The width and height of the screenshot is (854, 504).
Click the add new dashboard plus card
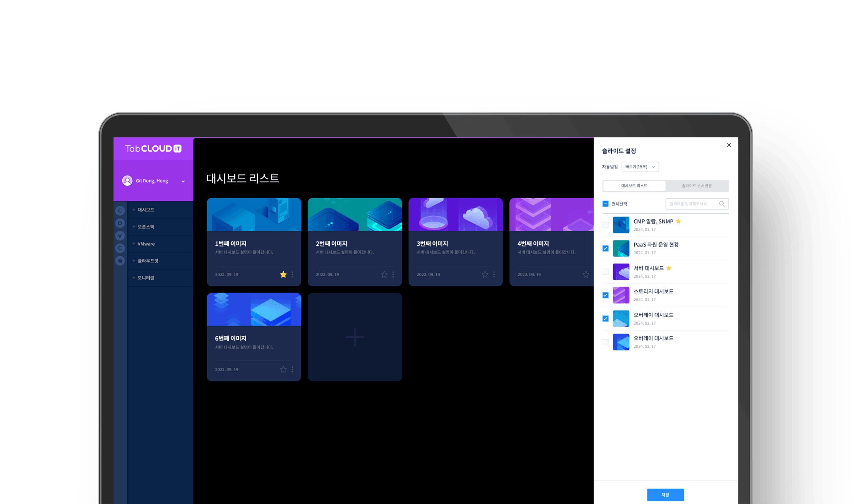[x=355, y=337]
